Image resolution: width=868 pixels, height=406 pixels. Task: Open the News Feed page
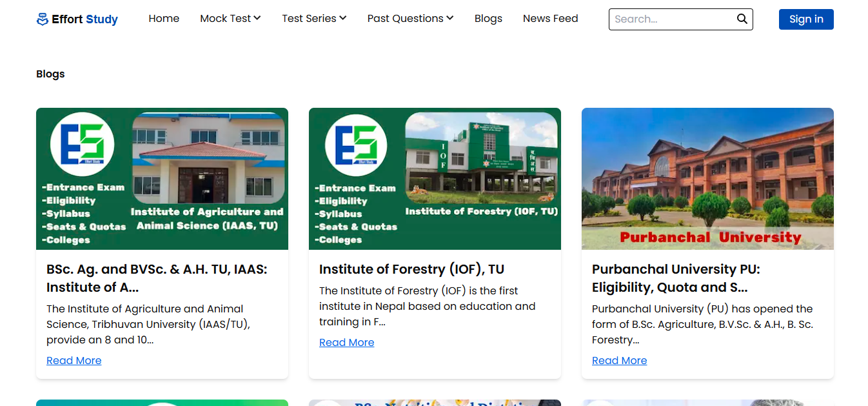coord(550,19)
